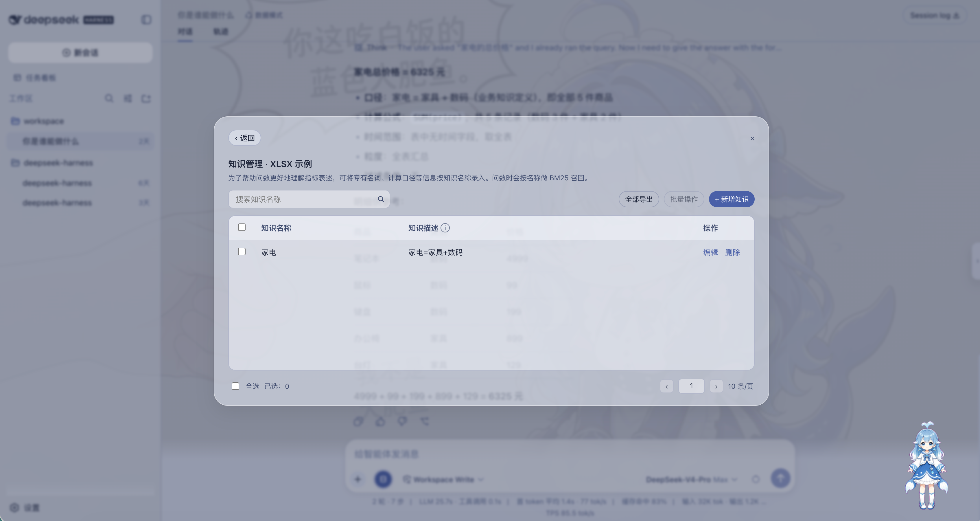Click 删除 for the 家电 entry
The height and width of the screenshot is (521, 980).
coord(732,252)
